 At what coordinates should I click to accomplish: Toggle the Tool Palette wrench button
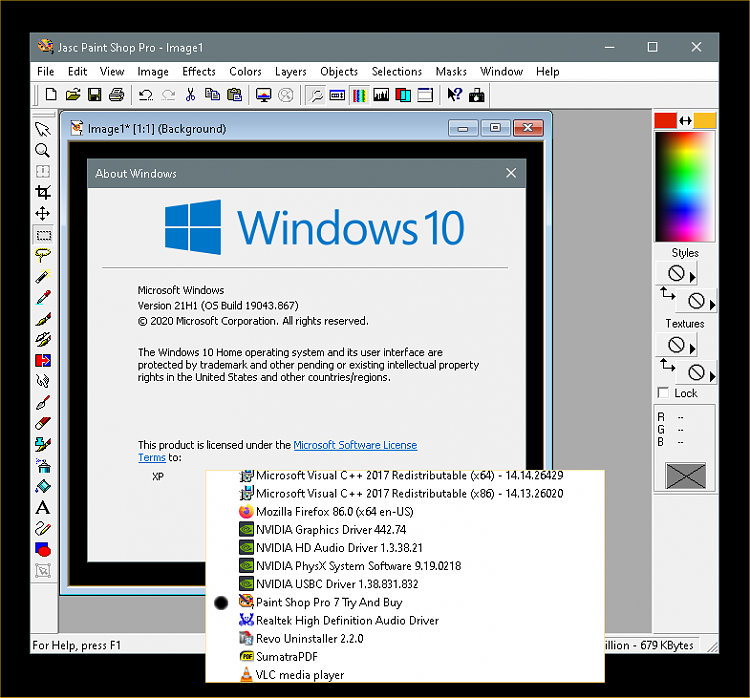click(315, 95)
